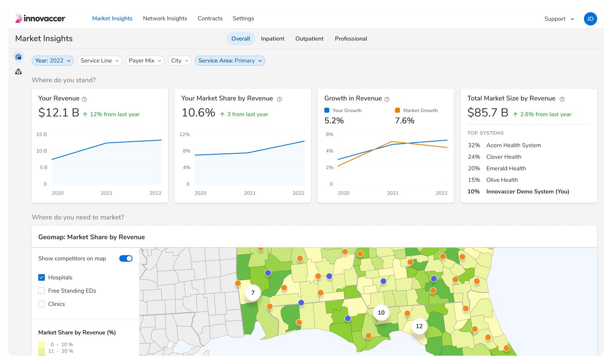Screen dimensions: 612x364
Task: Click Clover Health in top systems
Action: (504, 157)
